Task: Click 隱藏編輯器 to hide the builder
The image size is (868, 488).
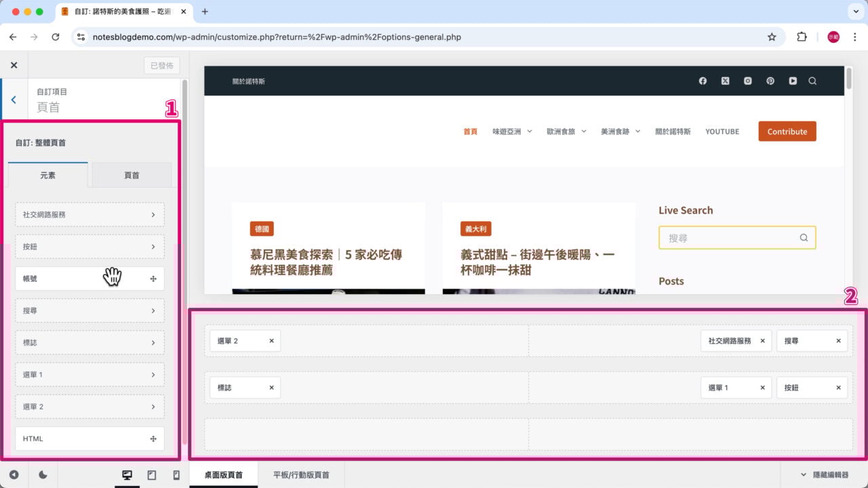Action: [824, 475]
